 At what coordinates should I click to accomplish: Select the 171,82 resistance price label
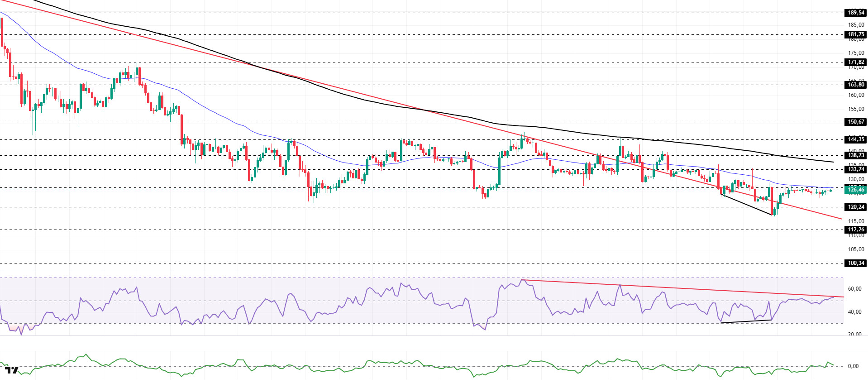click(855, 62)
